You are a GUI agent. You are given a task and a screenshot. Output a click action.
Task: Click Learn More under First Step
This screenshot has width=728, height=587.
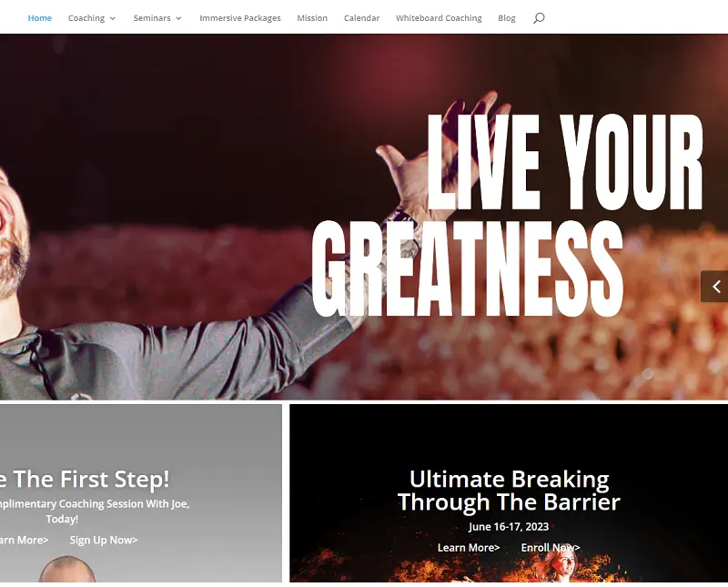(24, 540)
